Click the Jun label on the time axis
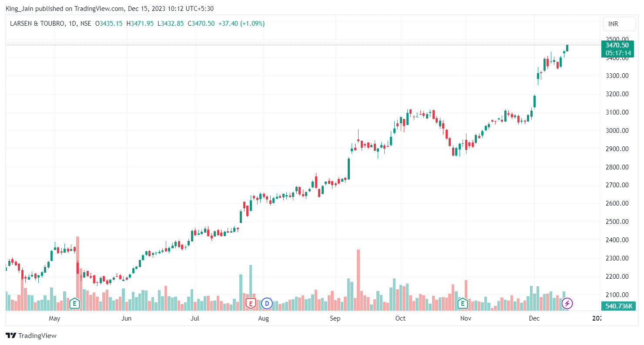 point(126,318)
